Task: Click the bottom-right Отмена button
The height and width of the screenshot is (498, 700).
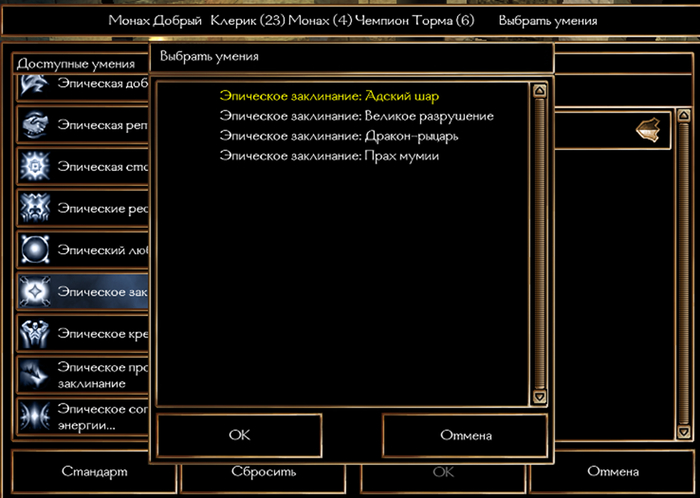Action: coord(612,471)
